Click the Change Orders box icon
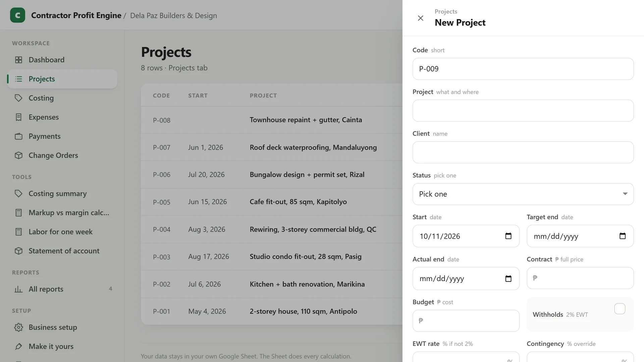 click(19, 155)
